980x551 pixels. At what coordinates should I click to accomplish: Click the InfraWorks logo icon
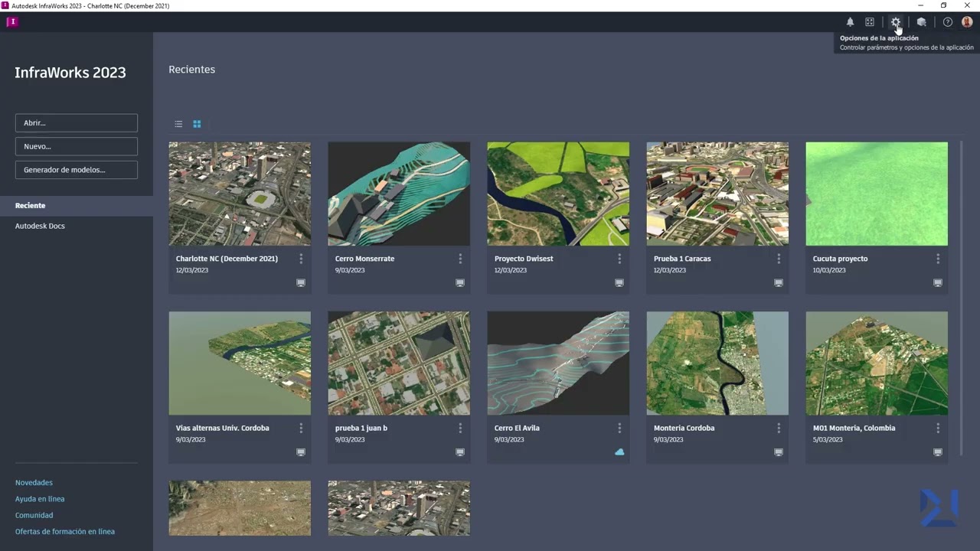[x=11, y=21]
